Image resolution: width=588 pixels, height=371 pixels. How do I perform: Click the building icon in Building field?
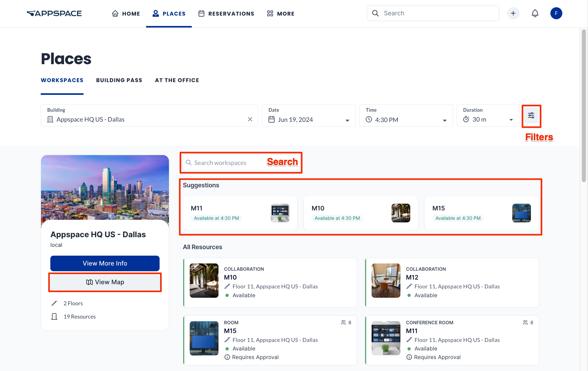[50, 119]
